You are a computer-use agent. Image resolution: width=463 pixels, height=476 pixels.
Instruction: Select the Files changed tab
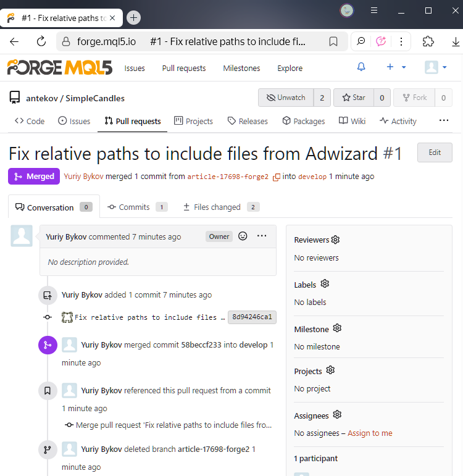(222, 207)
